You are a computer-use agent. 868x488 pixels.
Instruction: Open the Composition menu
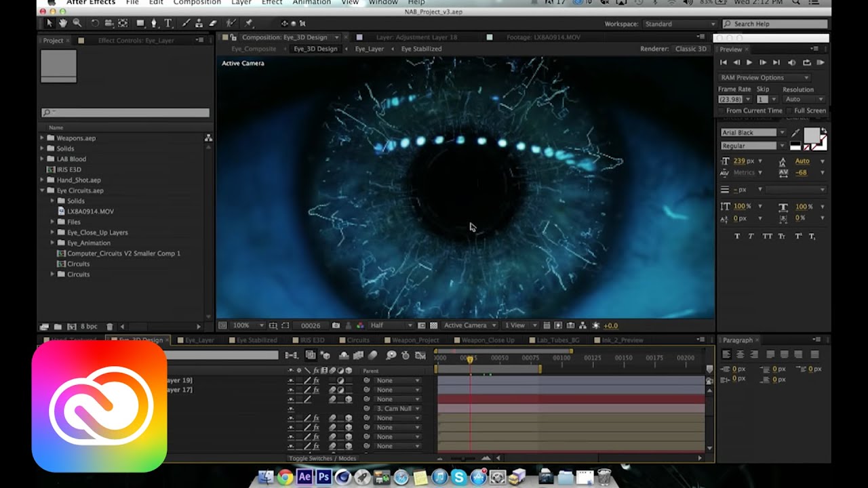(x=197, y=3)
